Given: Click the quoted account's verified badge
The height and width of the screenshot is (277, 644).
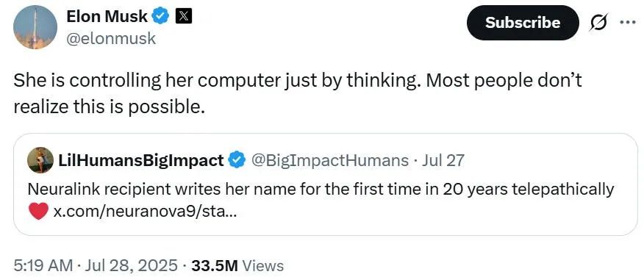Looking at the screenshot, I should pos(237,160).
